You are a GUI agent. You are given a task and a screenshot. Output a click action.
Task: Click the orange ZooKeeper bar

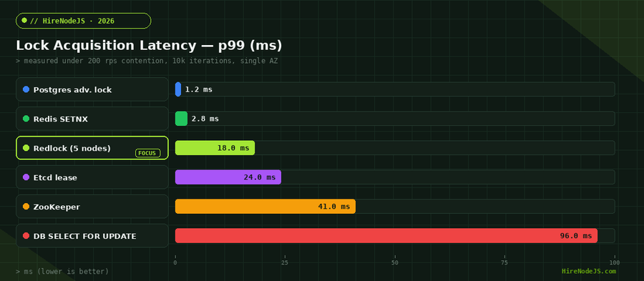tap(265, 207)
